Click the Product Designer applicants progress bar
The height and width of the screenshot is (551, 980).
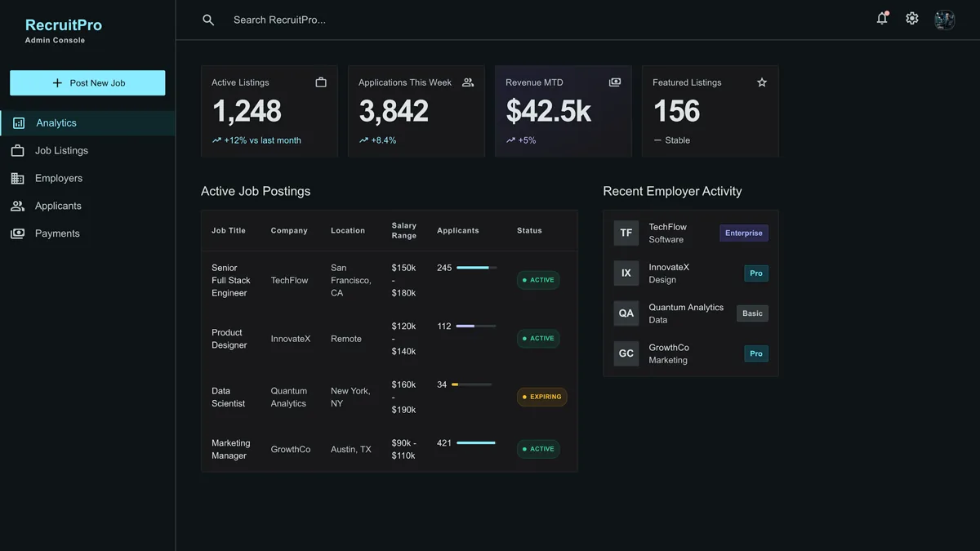[477, 327]
